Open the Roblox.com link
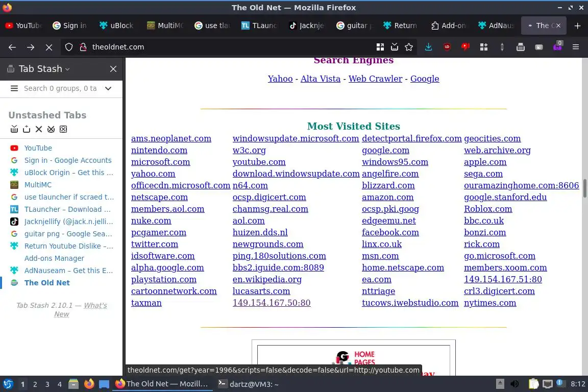 pyautogui.click(x=488, y=209)
